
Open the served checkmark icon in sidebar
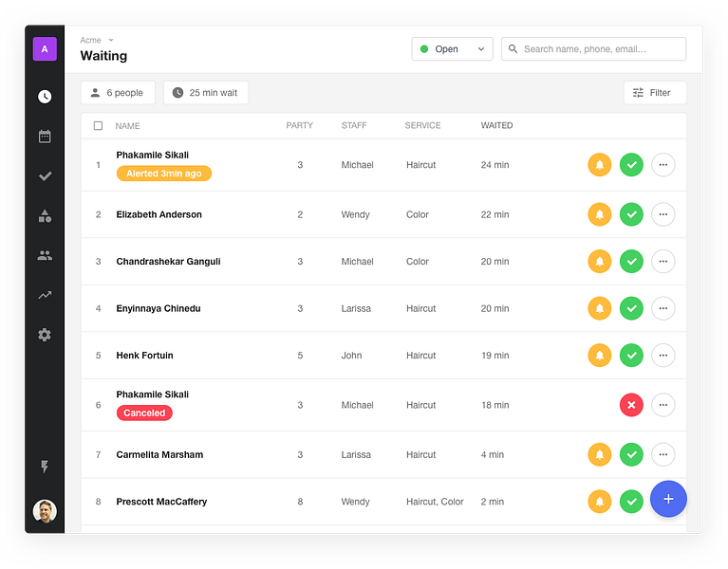(x=45, y=176)
